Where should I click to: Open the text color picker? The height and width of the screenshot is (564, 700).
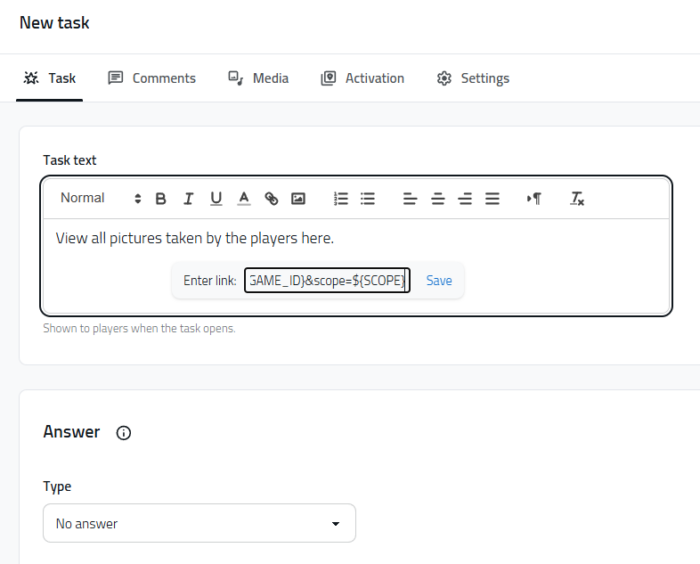click(x=243, y=199)
